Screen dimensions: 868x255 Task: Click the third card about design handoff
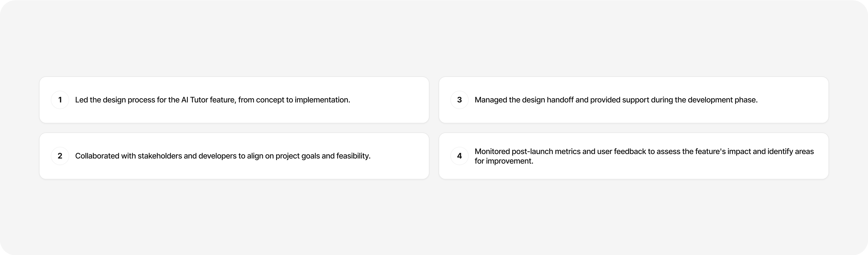pos(634,100)
